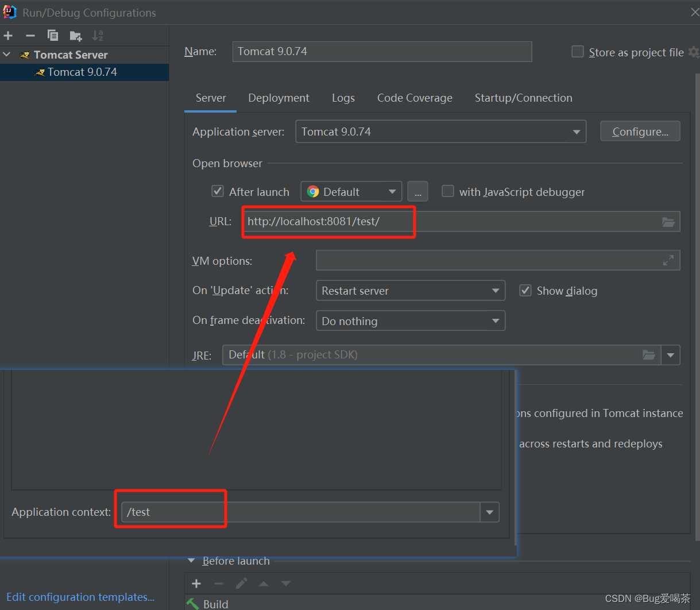Click the JRE browse folder icon
This screenshot has width=700, height=610.
(x=649, y=355)
